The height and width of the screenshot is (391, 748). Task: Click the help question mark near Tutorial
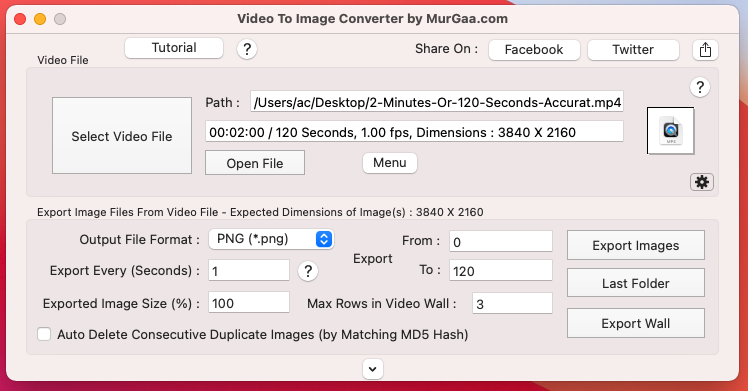click(x=247, y=49)
